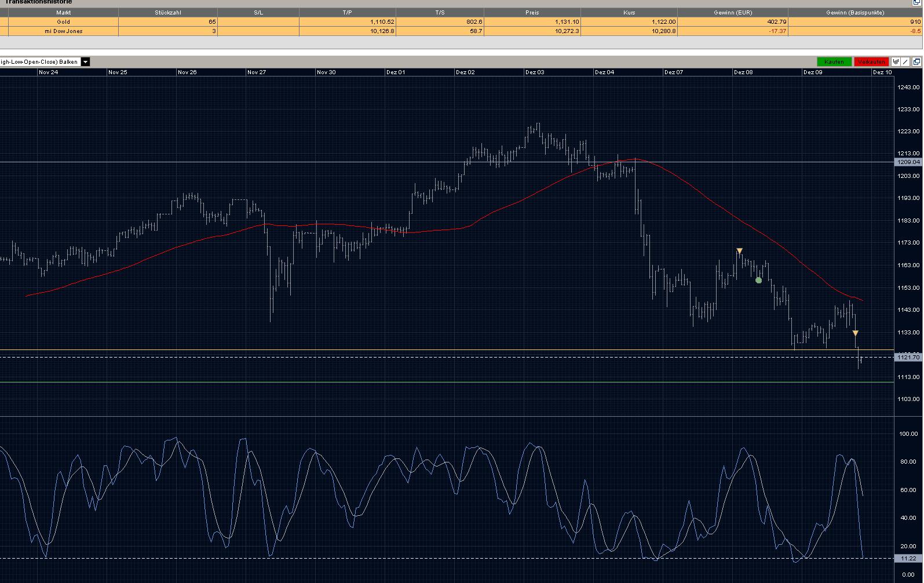Viewport: 924px width, 583px height.
Task: Click Gold Preis value 1,131.10
Action: tap(567, 22)
